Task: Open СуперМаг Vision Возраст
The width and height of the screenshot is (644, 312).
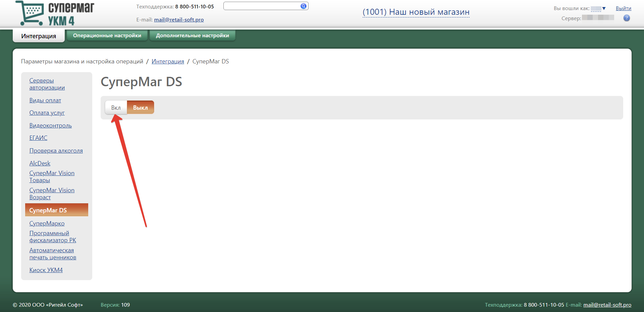Action: (x=52, y=194)
